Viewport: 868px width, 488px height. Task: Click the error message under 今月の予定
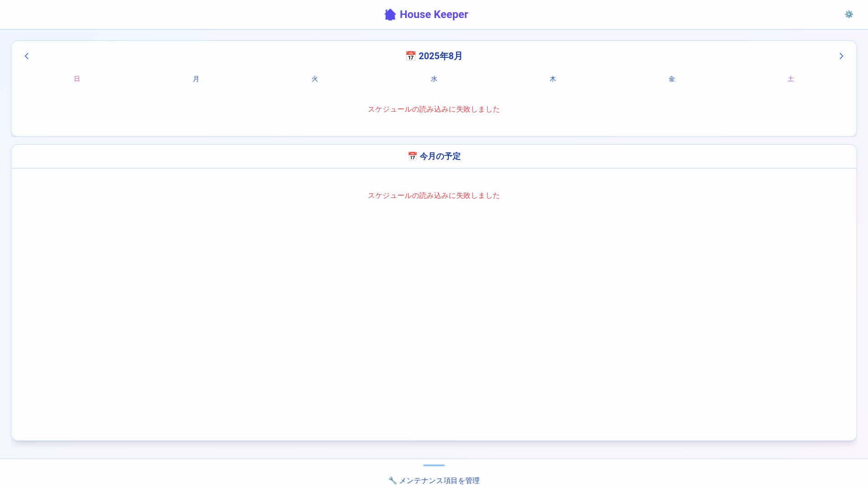point(434,196)
